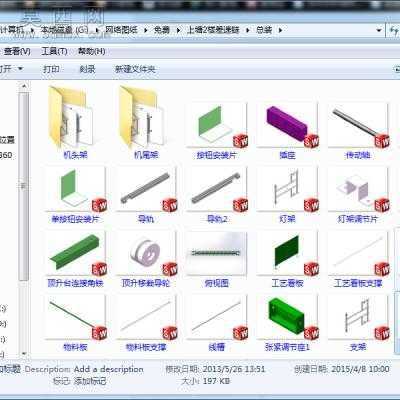Select the 支架 bracket part file

coord(358,323)
